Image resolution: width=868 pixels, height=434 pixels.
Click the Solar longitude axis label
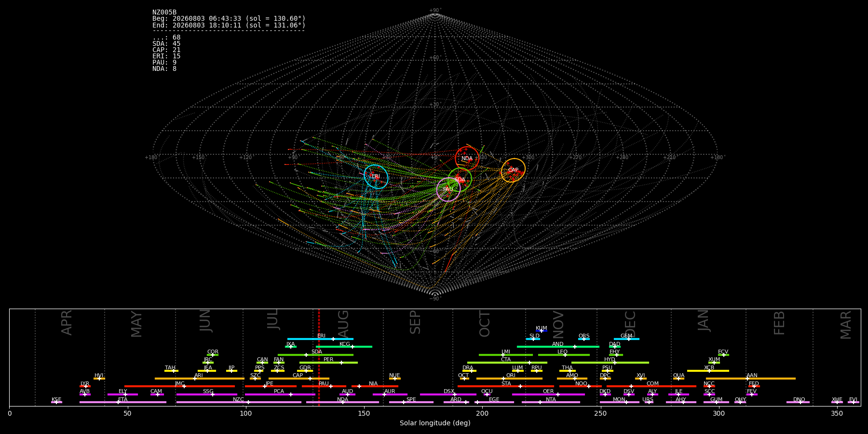click(x=435, y=423)
